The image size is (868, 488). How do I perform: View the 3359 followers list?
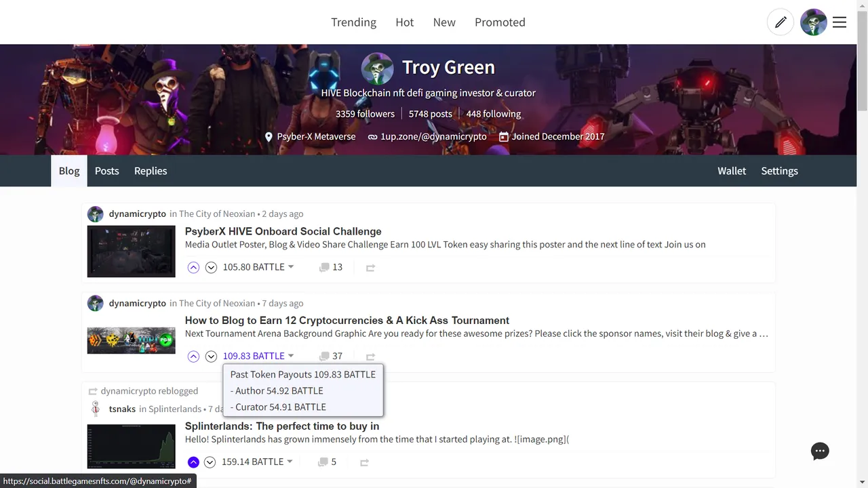(365, 114)
